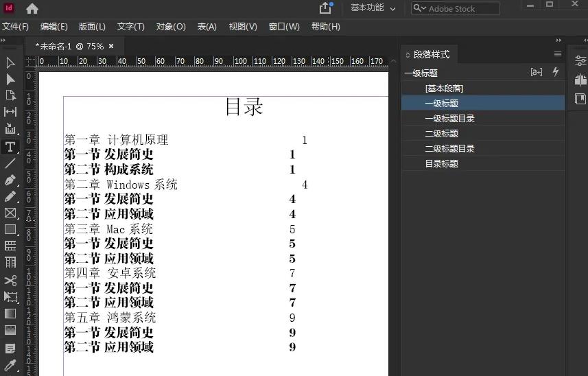Select the 目录标题 paragraph style

[441, 164]
